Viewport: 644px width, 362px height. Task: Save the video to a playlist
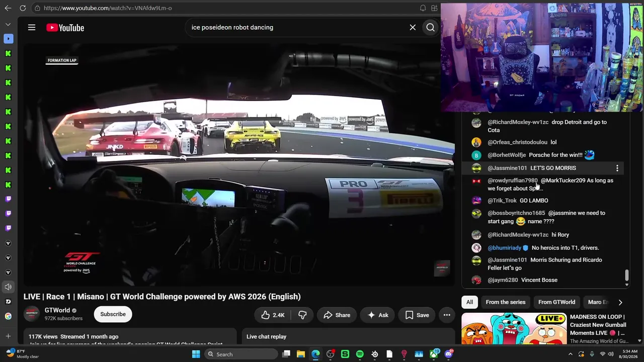pos(417,315)
